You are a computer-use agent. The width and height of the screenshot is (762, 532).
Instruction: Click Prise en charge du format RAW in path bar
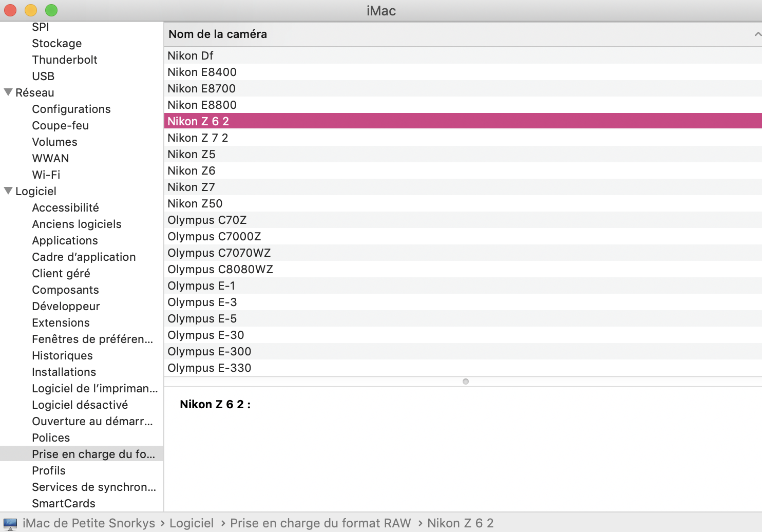coord(320,523)
